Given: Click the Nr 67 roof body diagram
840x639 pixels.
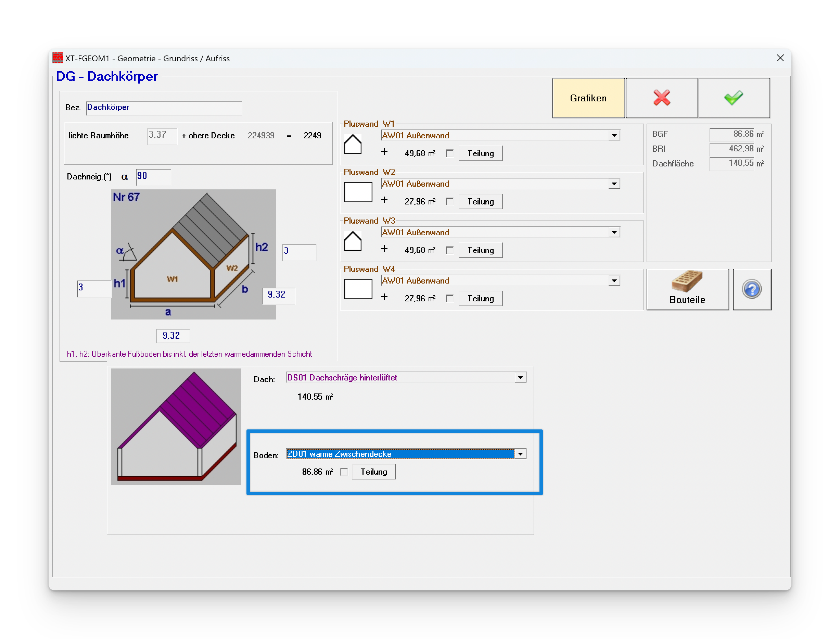Looking at the screenshot, I should [x=193, y=254].
